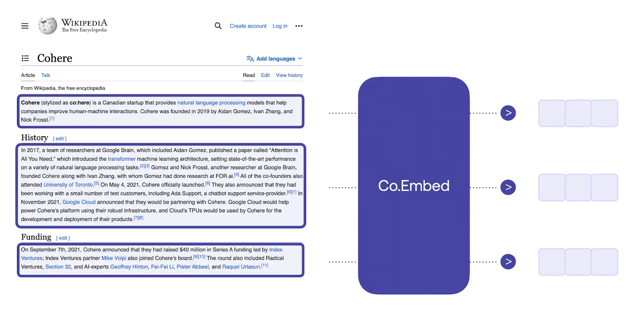Open the View history tab
Image resolution: width=644 pixels, height=312 pixels.
pos(289,75)
